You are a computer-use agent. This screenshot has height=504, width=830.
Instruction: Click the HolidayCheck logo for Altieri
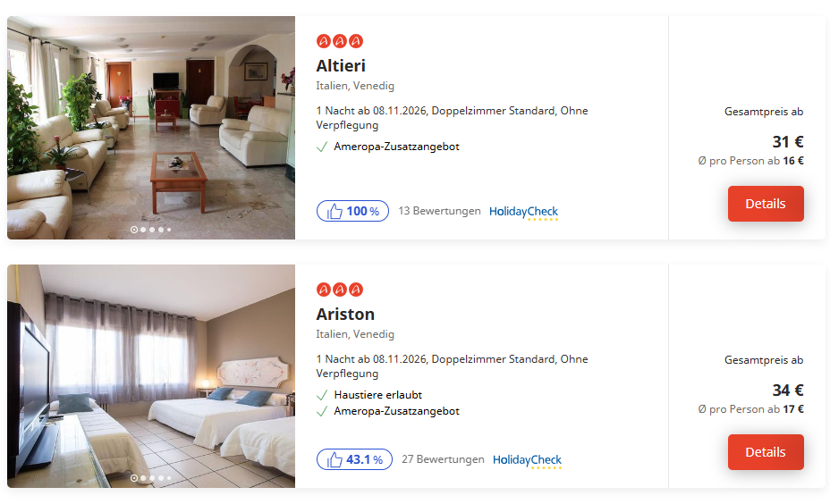523,212
